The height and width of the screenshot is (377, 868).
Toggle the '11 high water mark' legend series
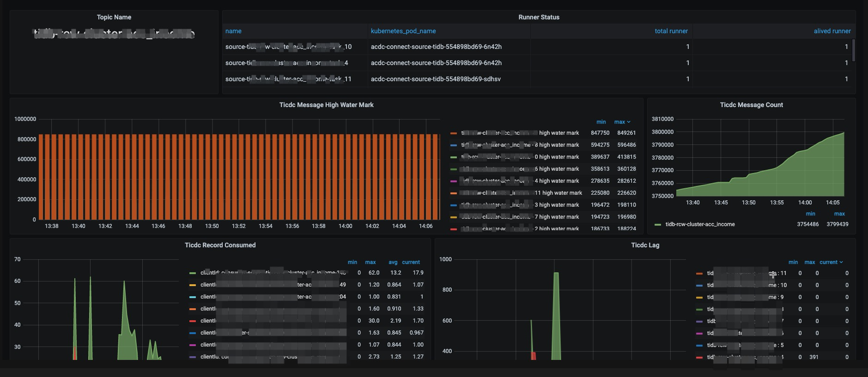(522, 193)
